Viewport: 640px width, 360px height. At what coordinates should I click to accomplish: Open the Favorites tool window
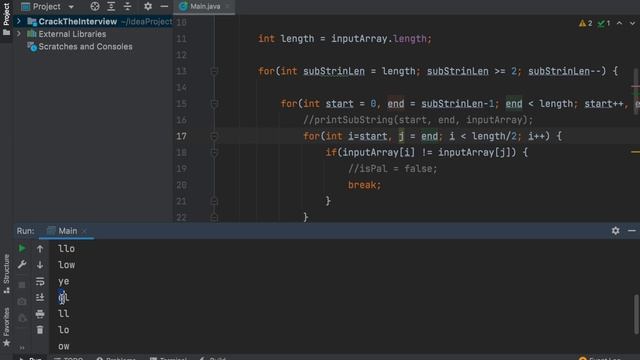point(6,327)
